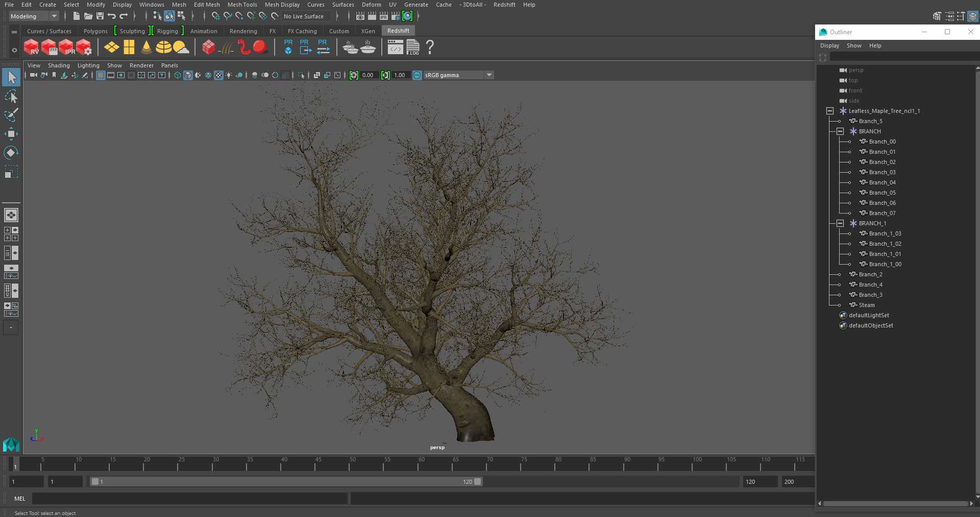Select the arrow Select tool
The image size is (980, 517).
coord(11,77)
